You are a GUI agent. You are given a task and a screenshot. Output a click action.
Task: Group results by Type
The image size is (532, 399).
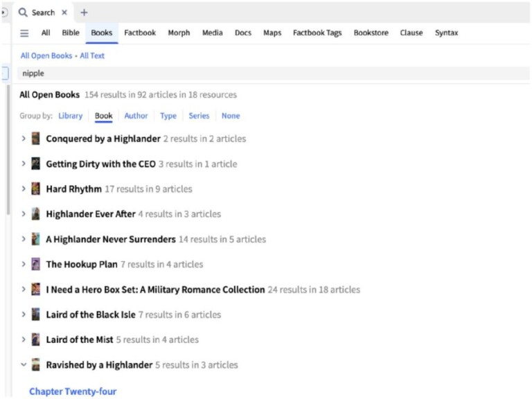point(168,116)
